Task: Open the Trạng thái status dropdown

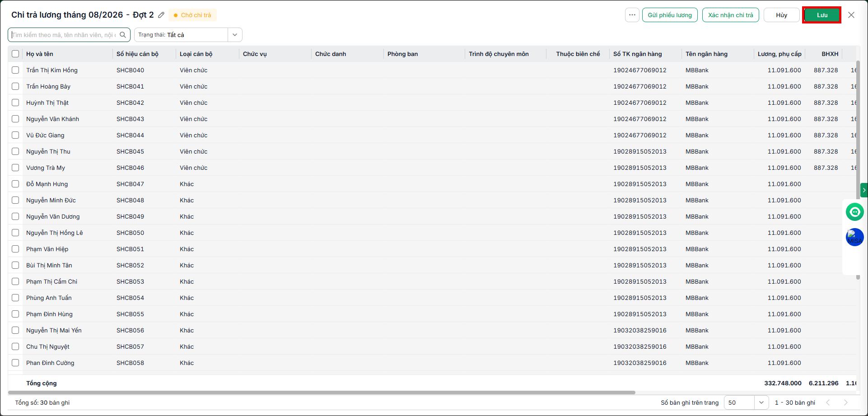Action: click(x=188, y=35)
